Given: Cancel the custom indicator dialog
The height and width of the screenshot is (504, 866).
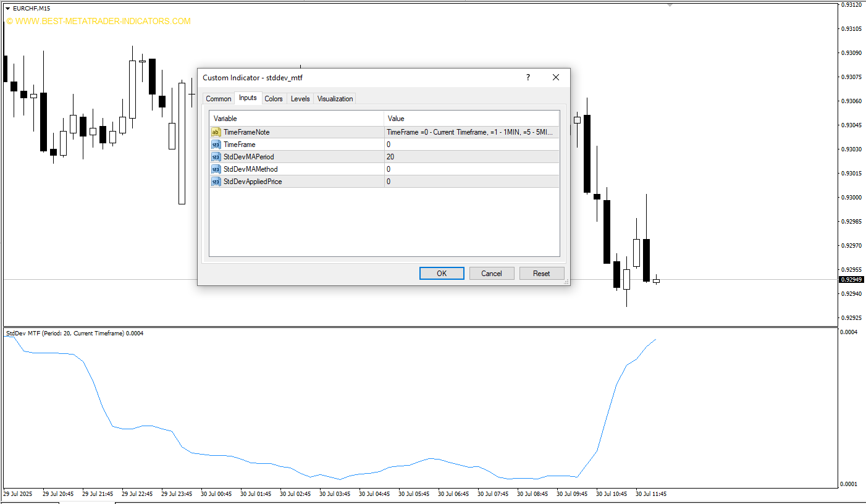Looking at the screenshot, I should [x=492, y=274].
